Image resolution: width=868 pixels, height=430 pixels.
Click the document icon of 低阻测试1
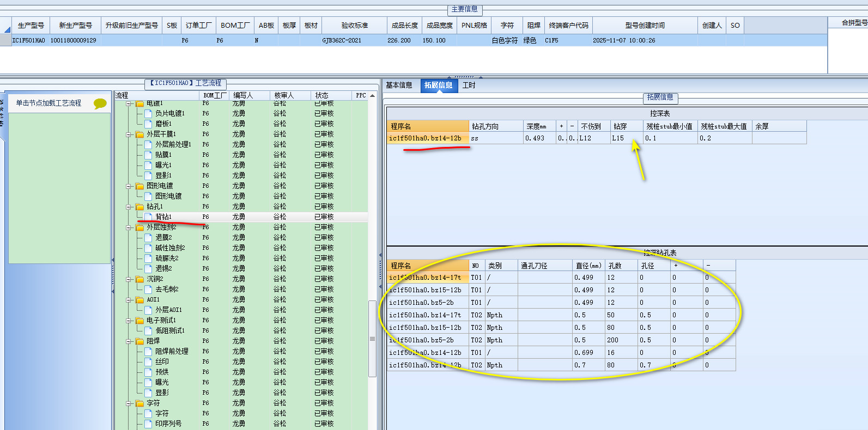click(x=148, y=330)
